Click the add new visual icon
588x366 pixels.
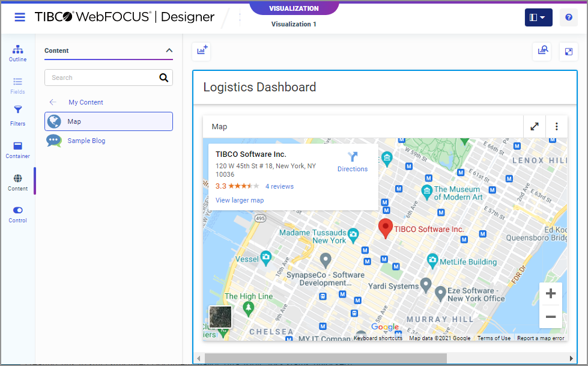pos(202,51)
